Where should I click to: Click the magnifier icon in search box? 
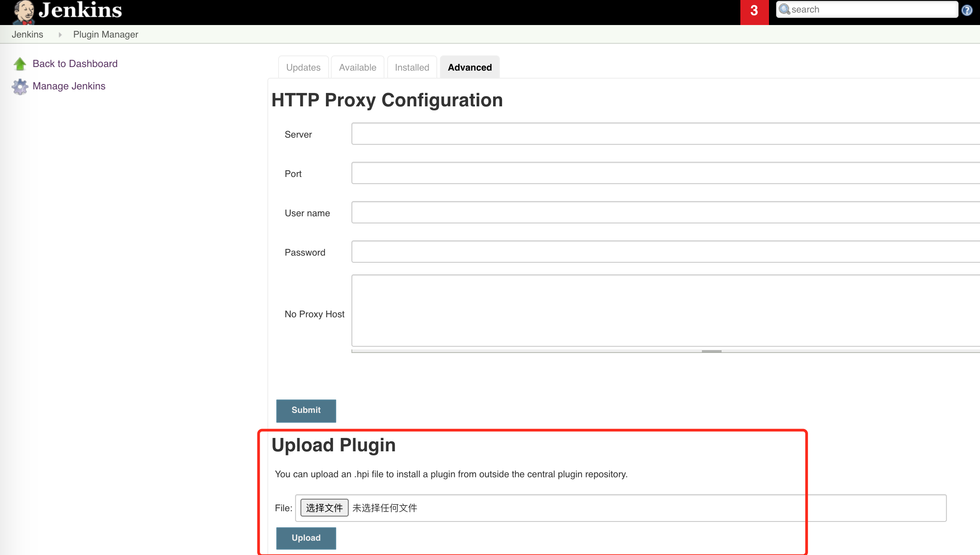point(784,9)
